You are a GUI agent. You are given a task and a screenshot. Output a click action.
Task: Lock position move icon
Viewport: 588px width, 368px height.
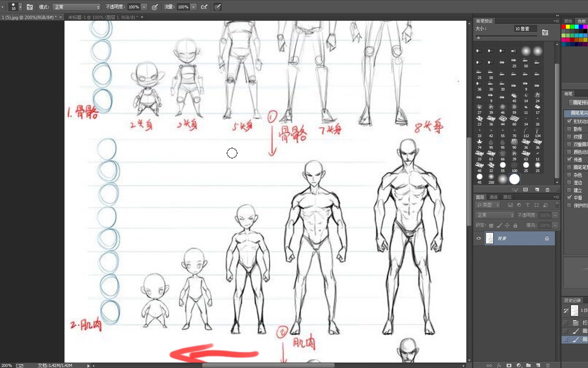pos(507,225)
